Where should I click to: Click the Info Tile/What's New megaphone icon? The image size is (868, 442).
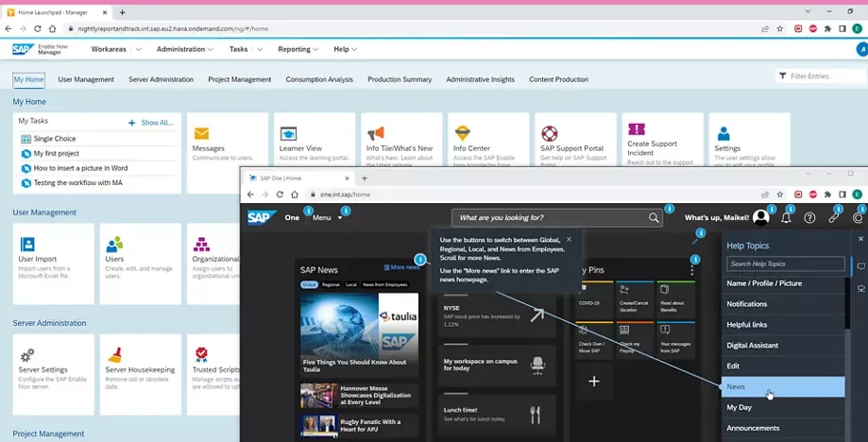pos(376,133)
